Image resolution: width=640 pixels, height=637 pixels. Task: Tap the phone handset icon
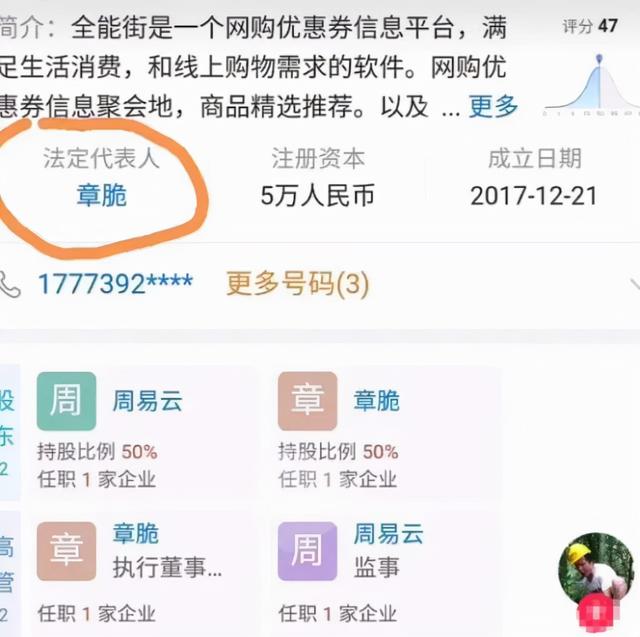(x=10, y=284)
